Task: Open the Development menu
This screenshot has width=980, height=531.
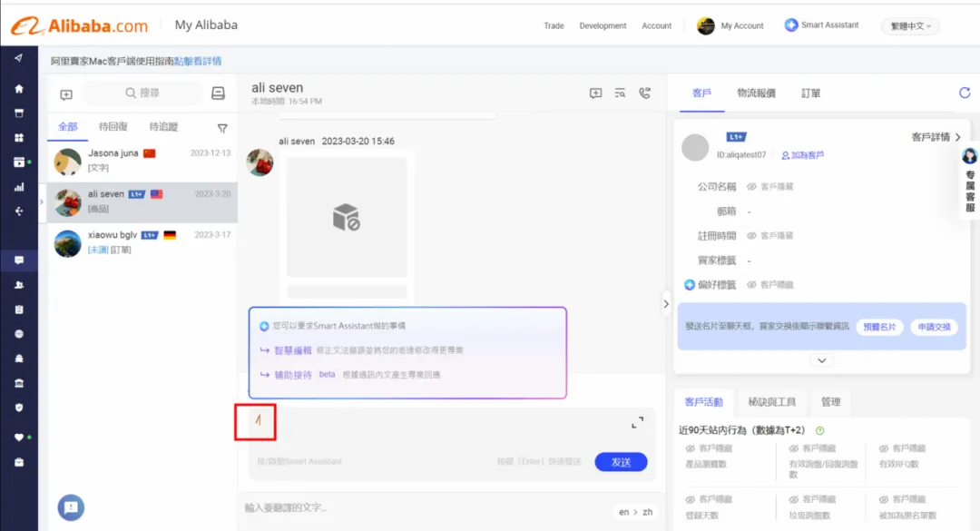Action: click(x=603, y=25)
